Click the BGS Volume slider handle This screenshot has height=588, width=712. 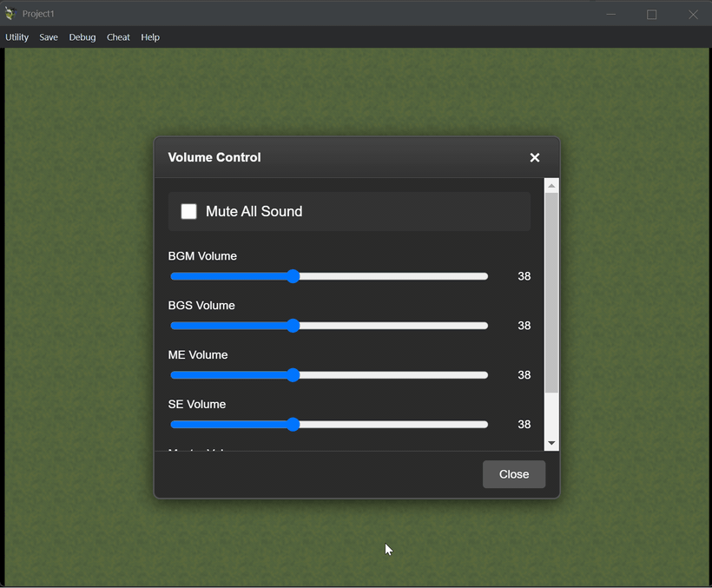(293, 326)
